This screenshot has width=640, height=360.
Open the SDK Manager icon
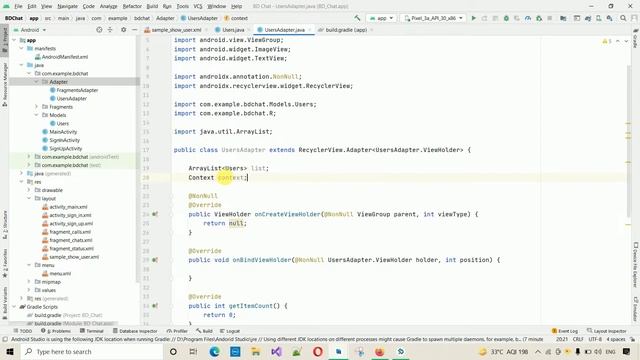[x=609, y=18]
